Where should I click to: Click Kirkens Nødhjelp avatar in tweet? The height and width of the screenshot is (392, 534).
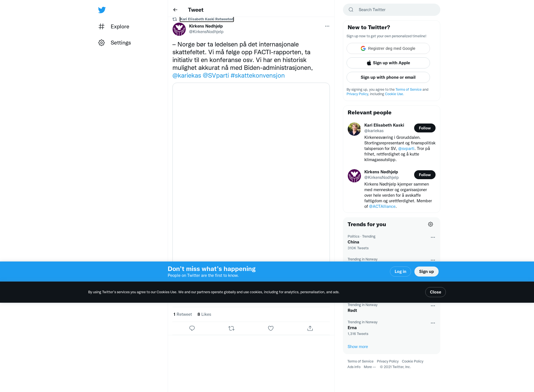[x=179, y=29]
